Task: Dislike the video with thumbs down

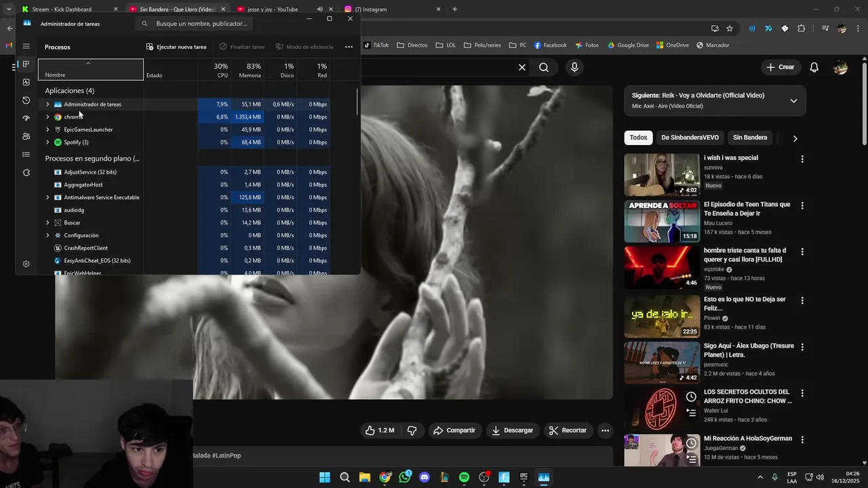Action: pos(412,430)
